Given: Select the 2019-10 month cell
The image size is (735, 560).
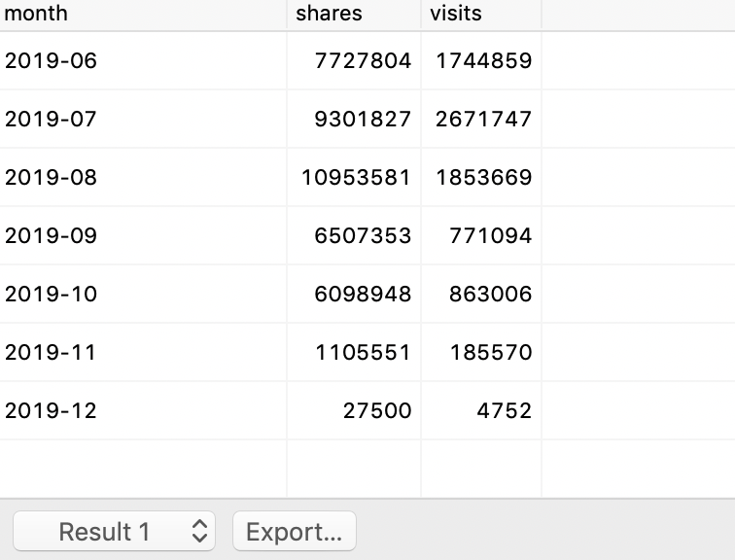Looking at the screenshot, I should point(52,294).
